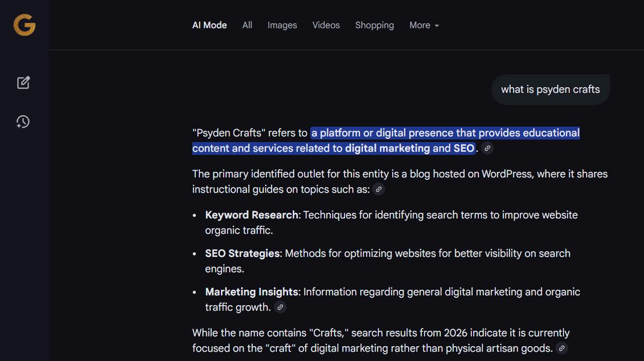Open AI Mode history clock icon
Screen dimensions: 644x361
click(23, 121)
